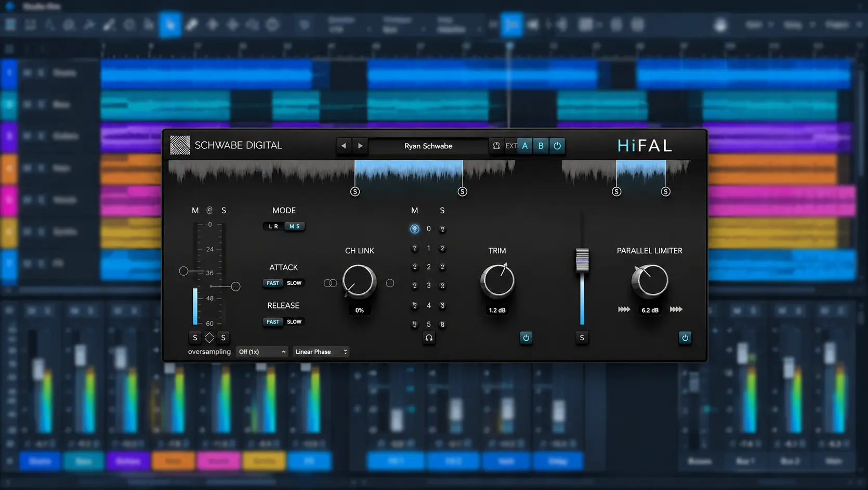
Task: Select S column option 0
Action: click(442, 229)
